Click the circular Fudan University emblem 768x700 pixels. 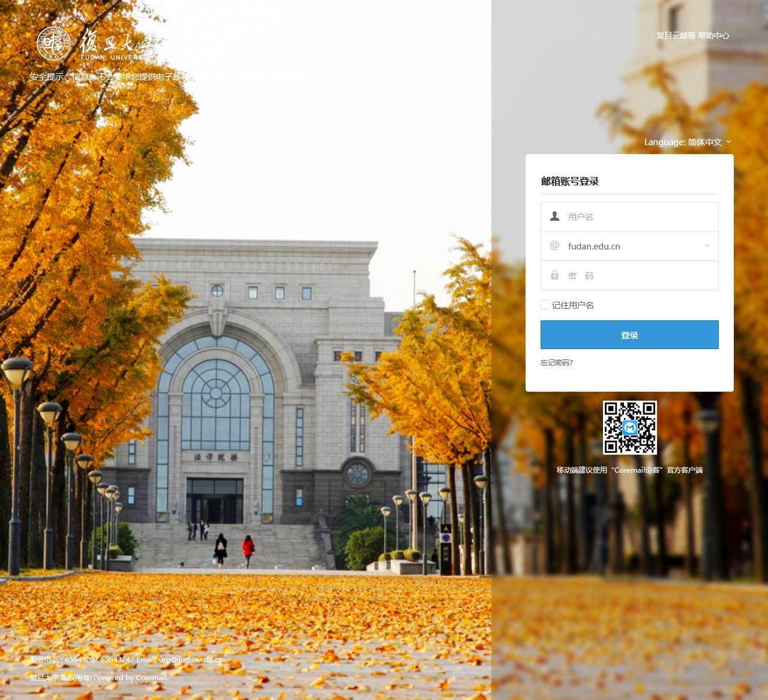[53, 44]
